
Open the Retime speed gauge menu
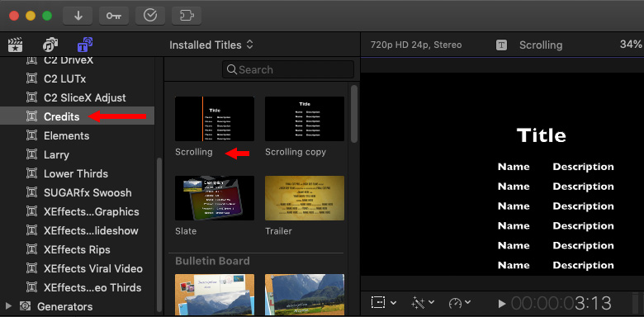coord(460,303)
